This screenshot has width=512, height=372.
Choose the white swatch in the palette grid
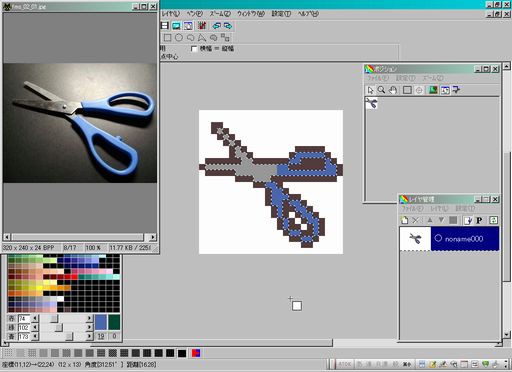[x=60, y=299]
